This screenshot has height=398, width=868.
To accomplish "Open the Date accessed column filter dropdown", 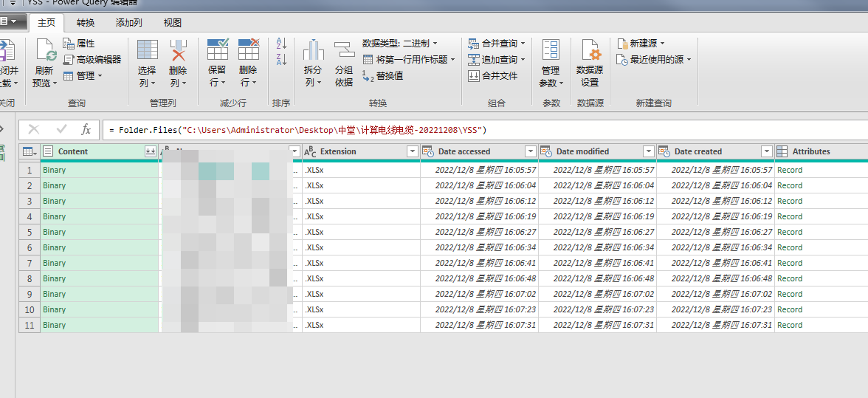I will [530, 151].
